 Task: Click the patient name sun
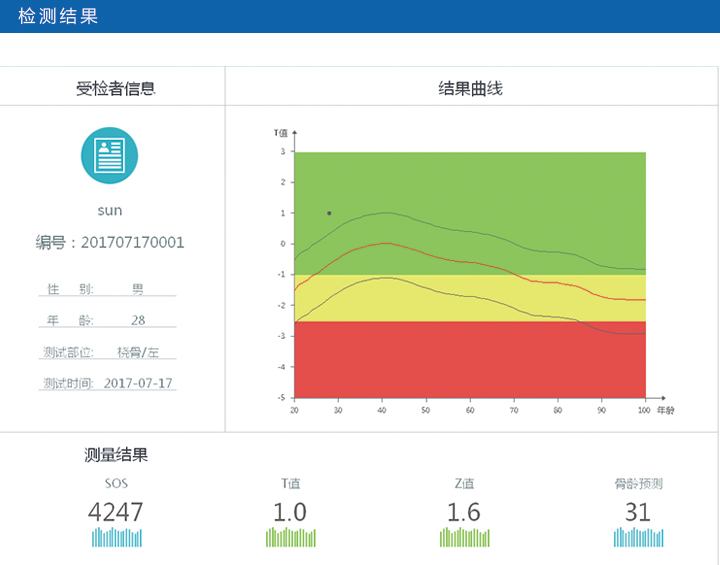coord(110,210)
